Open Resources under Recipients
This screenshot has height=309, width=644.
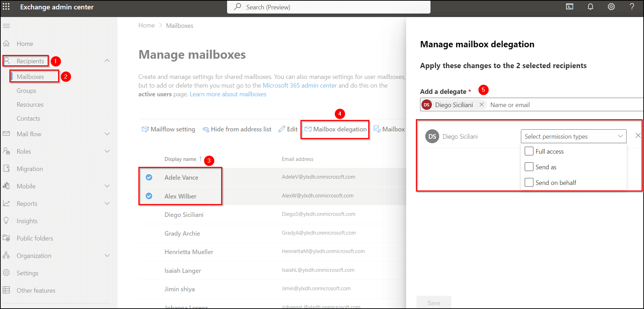point(30,105)
